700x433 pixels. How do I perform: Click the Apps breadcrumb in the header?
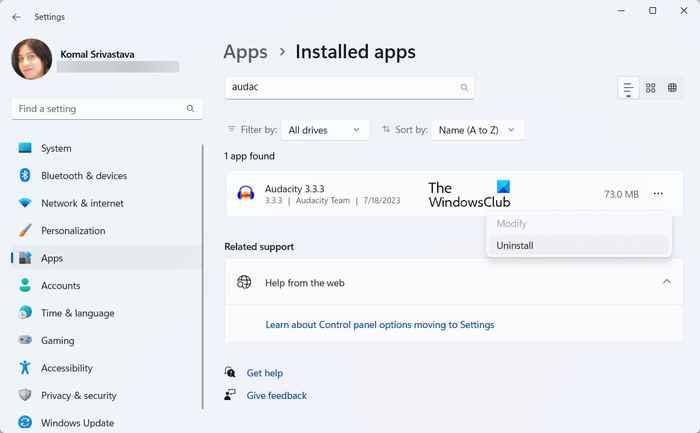click(245, 52)
